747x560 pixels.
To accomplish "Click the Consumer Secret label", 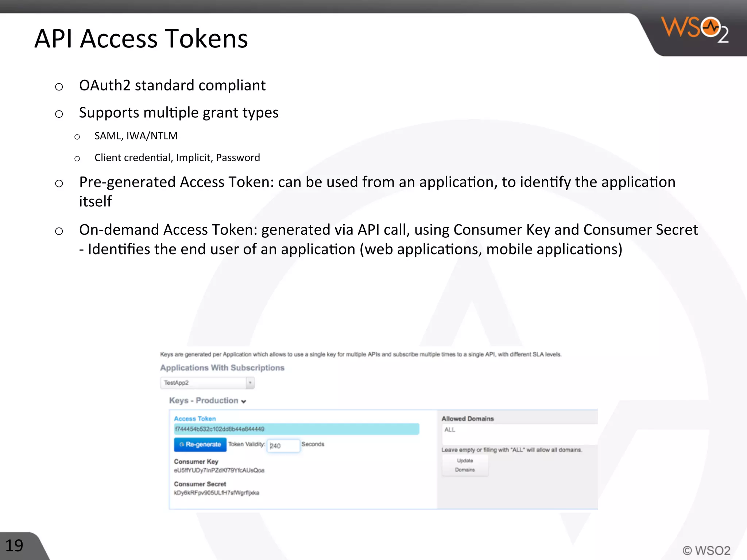I will tap(200, 484).
